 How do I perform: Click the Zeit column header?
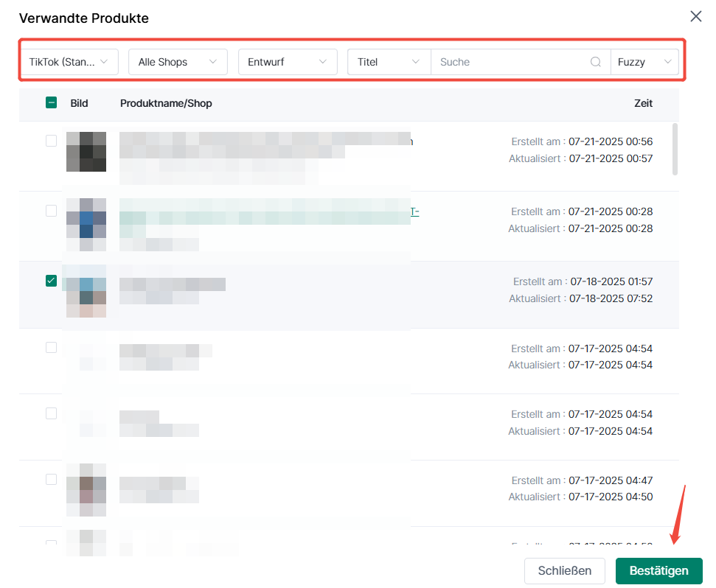coord(643,104)
